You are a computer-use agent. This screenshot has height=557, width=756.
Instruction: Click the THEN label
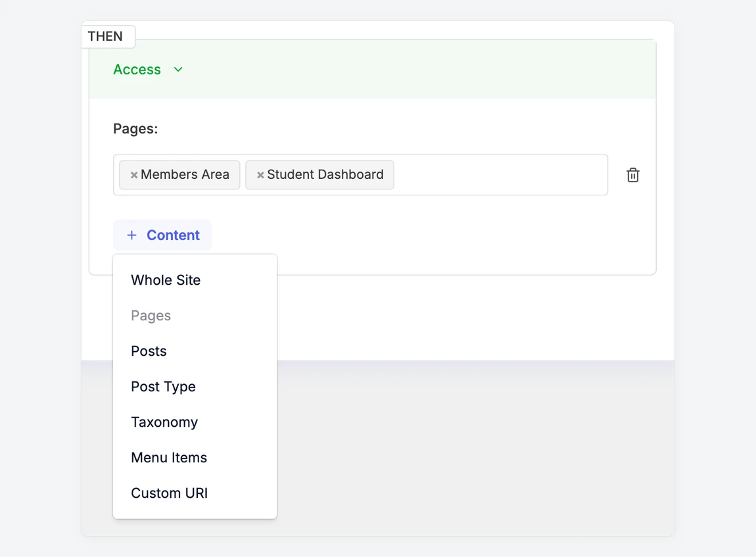point(105,36)
